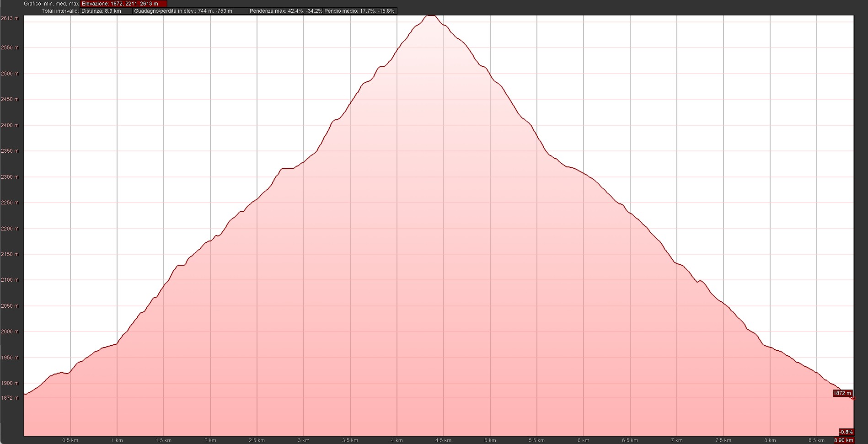
Task: Click the red Elevazione graph tab
Action: point(123,4)
